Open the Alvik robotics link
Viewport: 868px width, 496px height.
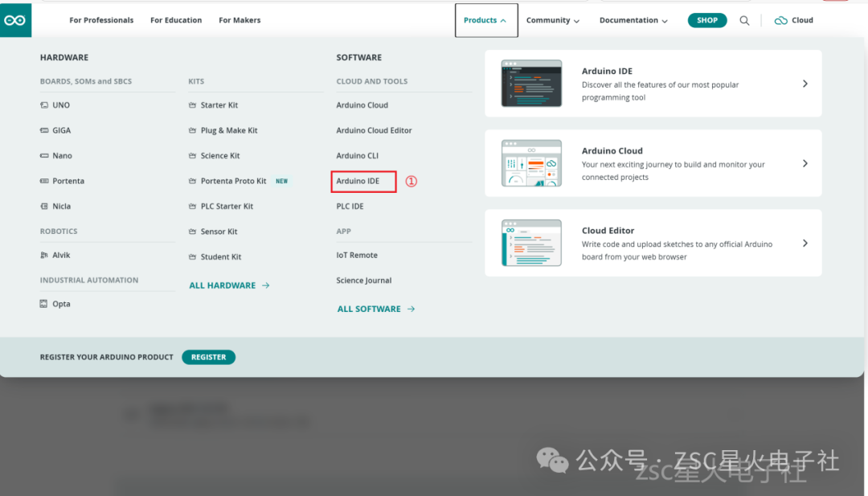(61, 255)
